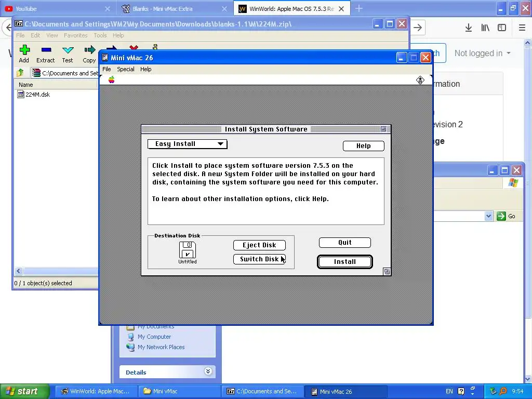
Task: Click the Quit button
Action: click(x=345, y=243)
